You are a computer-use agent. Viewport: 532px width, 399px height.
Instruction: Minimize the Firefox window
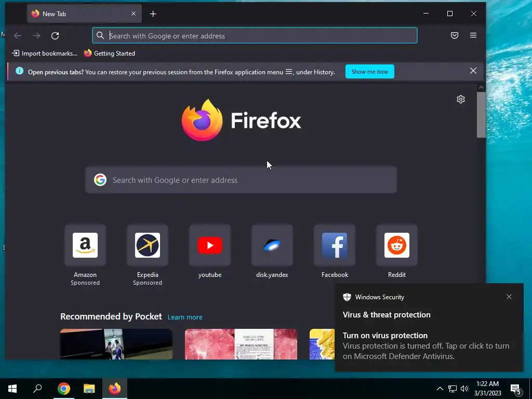[426, 14]
